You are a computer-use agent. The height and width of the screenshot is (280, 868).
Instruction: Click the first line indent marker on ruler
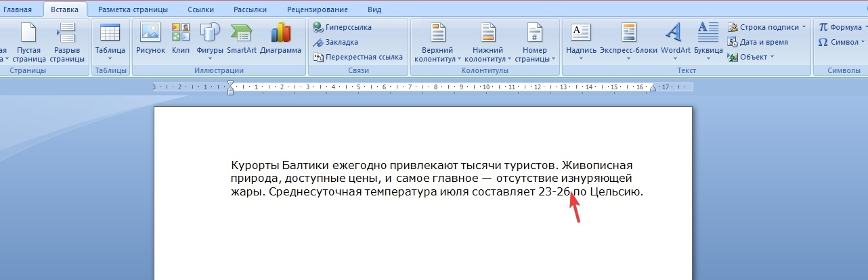[231, 83]
